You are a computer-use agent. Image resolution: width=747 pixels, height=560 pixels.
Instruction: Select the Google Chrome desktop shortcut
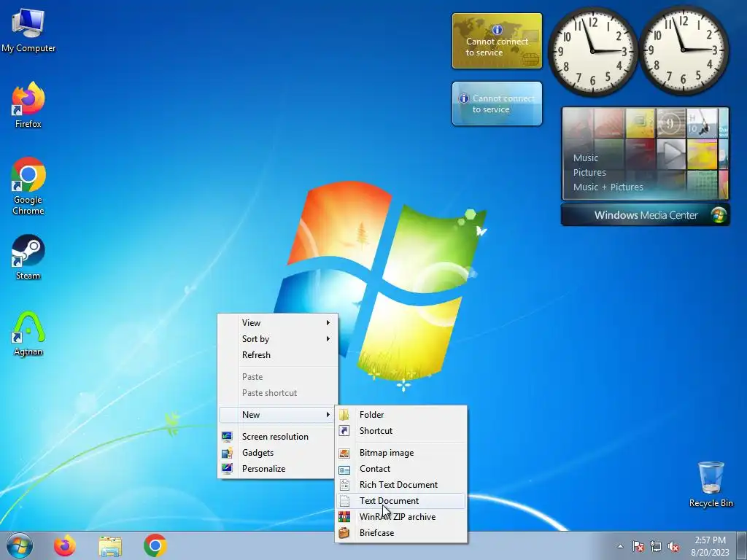28,186
